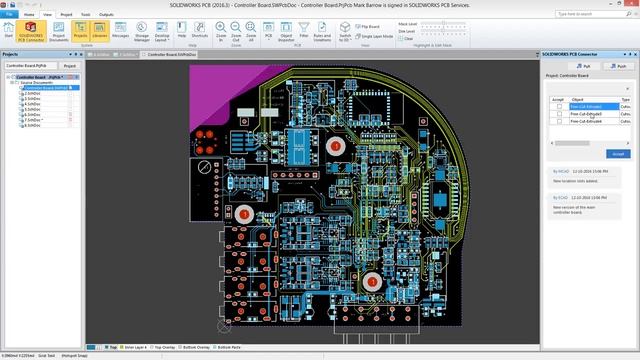Select the Top layer tab
This screenshot has height=360, width=640.
[x=111, y=347]
